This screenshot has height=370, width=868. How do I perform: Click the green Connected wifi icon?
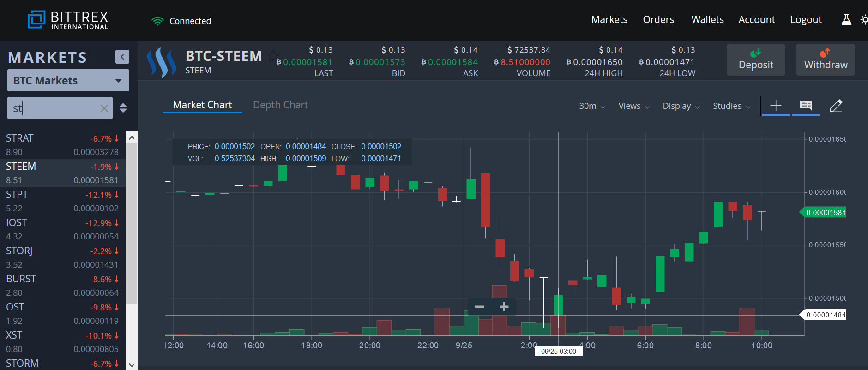tap(157, 21)
